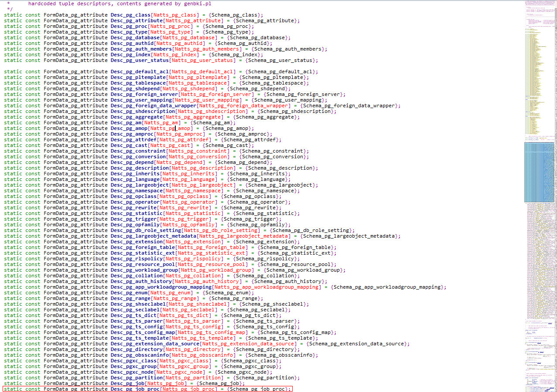Click Desc_pg_namespace identifier
Image resolution: width=557 pixels, height=392 pixels.
137,191
